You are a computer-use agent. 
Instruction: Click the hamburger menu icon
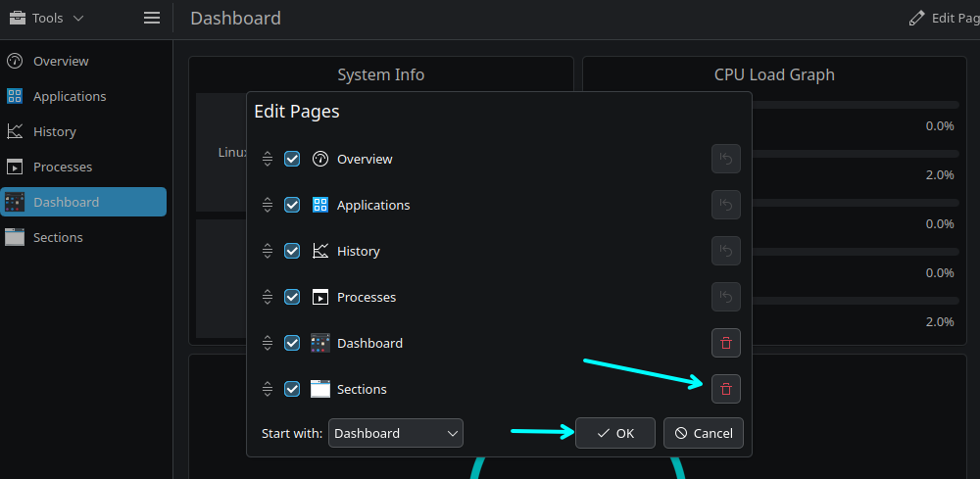point(152,18)
